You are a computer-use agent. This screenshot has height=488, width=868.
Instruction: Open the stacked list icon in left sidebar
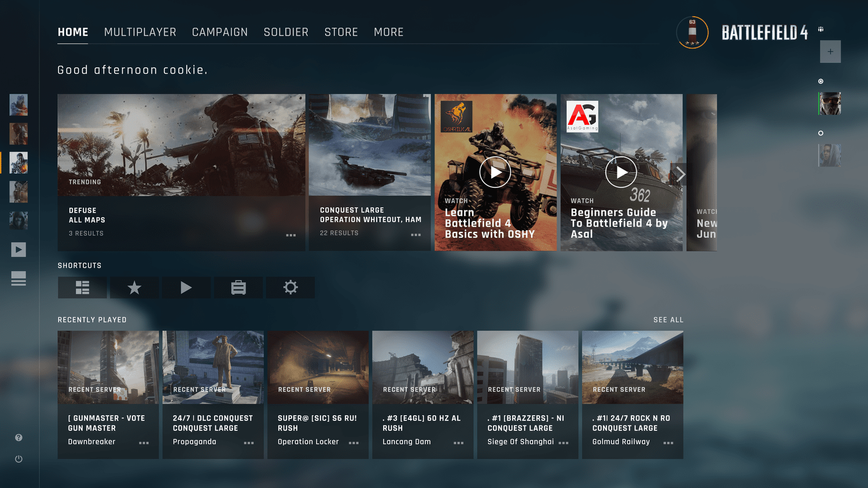19,279
